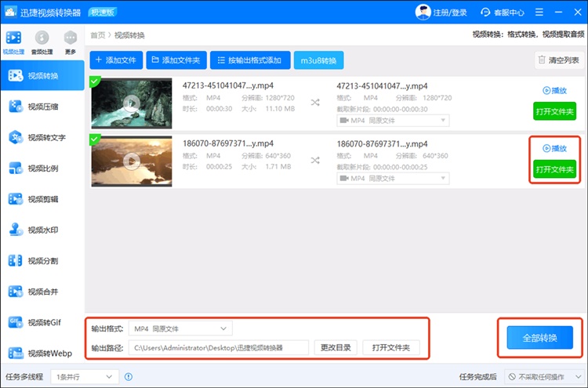588x388 pixels.
Task: Click 186070 output file name
Action: pyautogui.click(x=382, y=144)
